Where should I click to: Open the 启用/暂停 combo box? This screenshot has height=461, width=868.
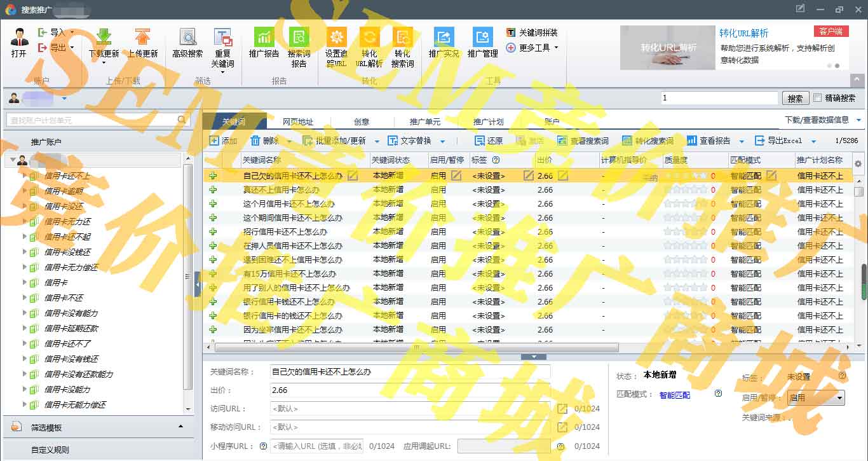816,397
